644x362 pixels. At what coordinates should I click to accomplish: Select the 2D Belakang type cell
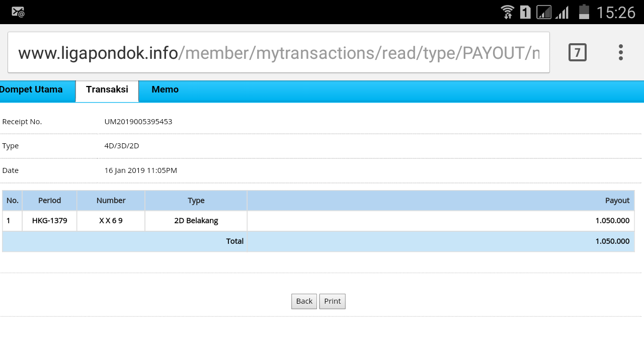196,221
